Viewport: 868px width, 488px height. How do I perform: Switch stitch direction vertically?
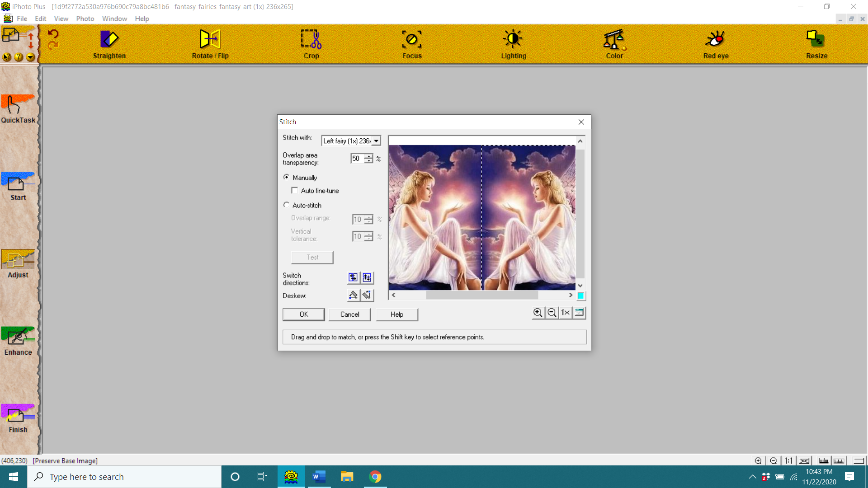[x=367, y=277]
